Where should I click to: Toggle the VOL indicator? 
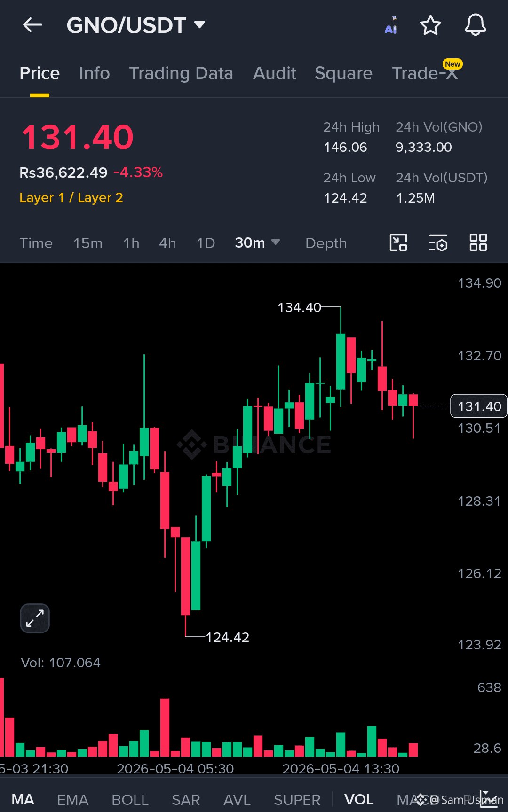point(359,799)
